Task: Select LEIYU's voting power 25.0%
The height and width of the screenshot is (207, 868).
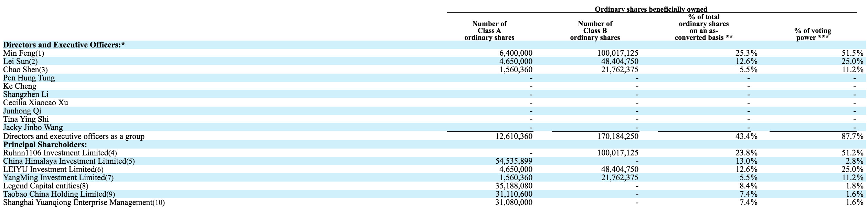Action: coord(853,170)
